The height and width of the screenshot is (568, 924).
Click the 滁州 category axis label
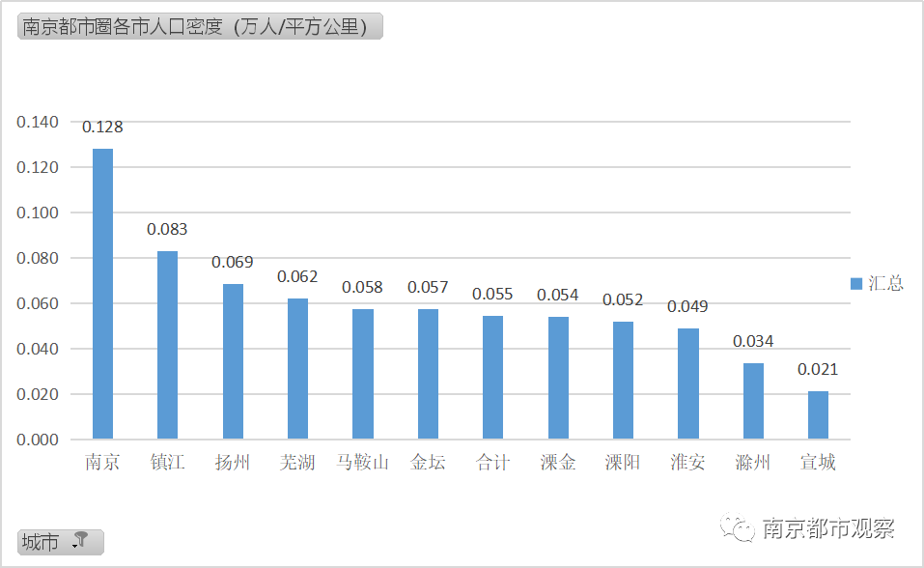pos(753,462)
